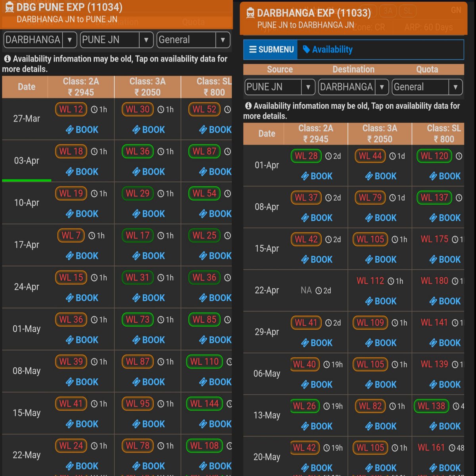Book 3A ticket for 27-Mar
Viewport: 476px width, 476px height.
[x=149, y=130]
